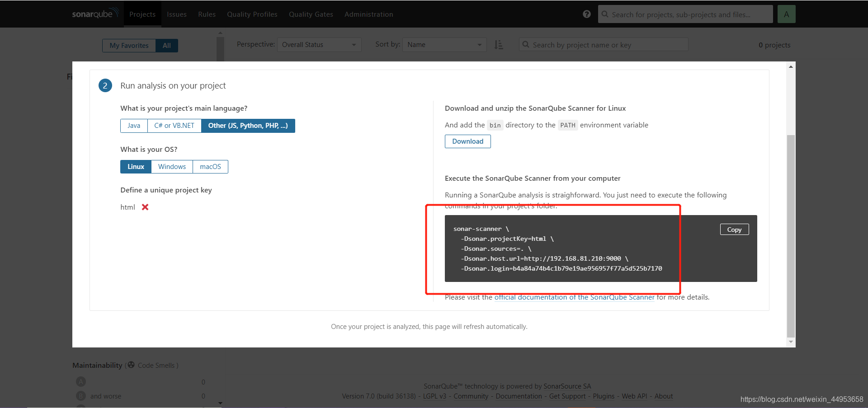Open the Projects tab
The height and width of the screenshot is (408, 868).
(142, 14)
